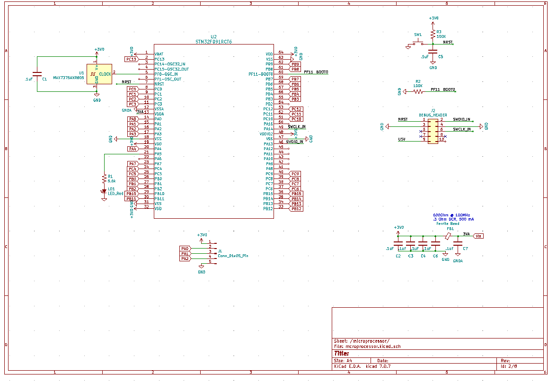This screenshot has width=548, height=392.
Task: Click the NRST label next to R3
Action: (448, 42)
